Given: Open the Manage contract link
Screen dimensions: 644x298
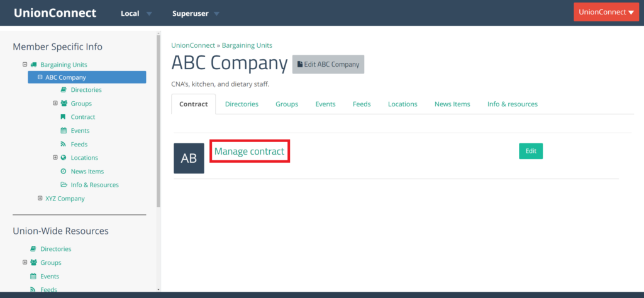Looking at the screenshot, I should click(249, 152).
